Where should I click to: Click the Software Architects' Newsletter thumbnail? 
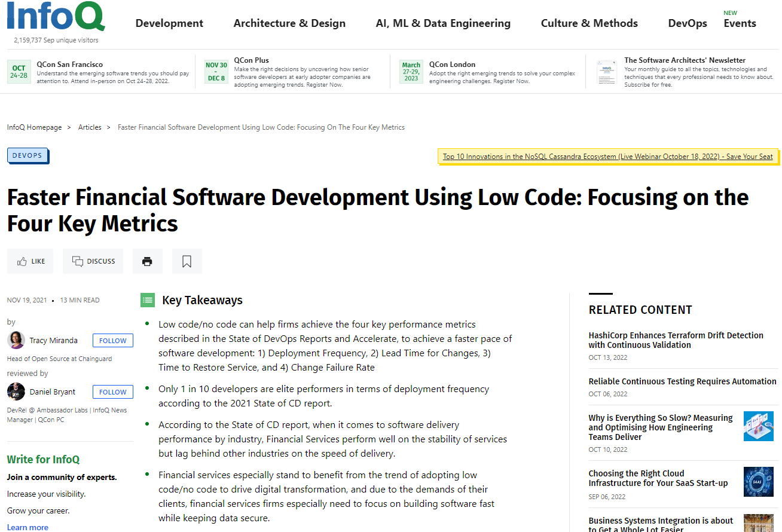[607, 72]
